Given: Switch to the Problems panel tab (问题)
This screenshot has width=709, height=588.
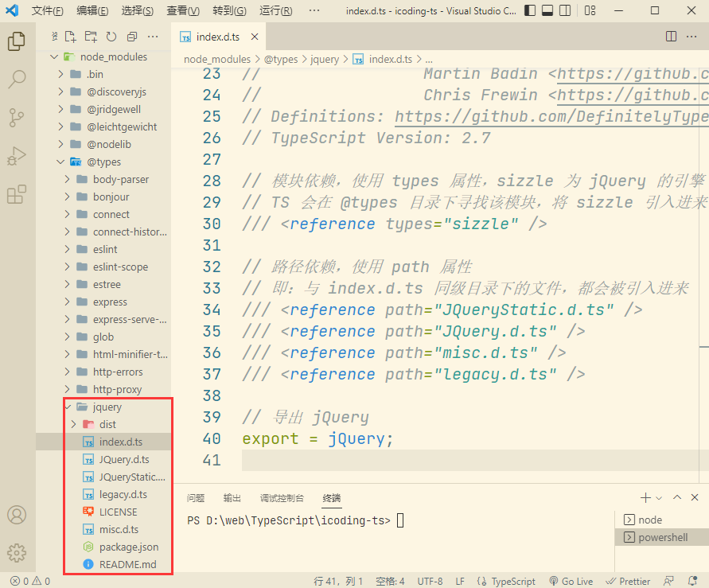Looking at the screenshot, I should pyautogui.click(x=195, y=498).
